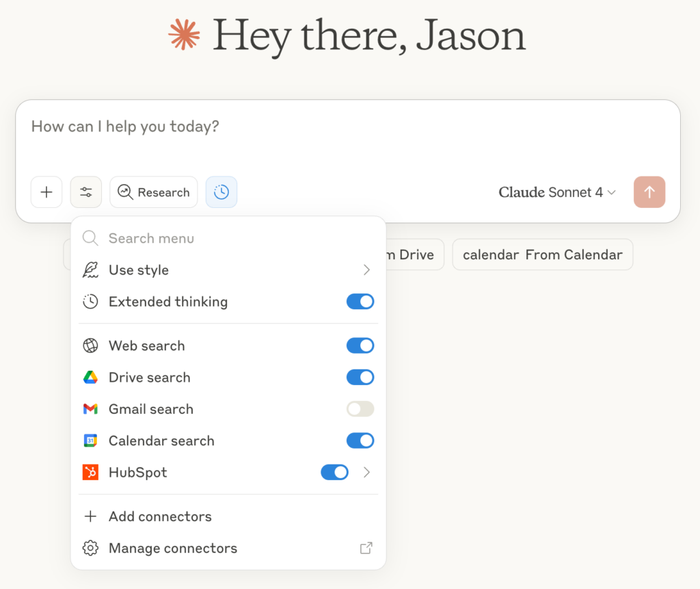Screen dimensions: 700x589
Task: Click the HubSpot logo icon
Action: click(90, 472)
